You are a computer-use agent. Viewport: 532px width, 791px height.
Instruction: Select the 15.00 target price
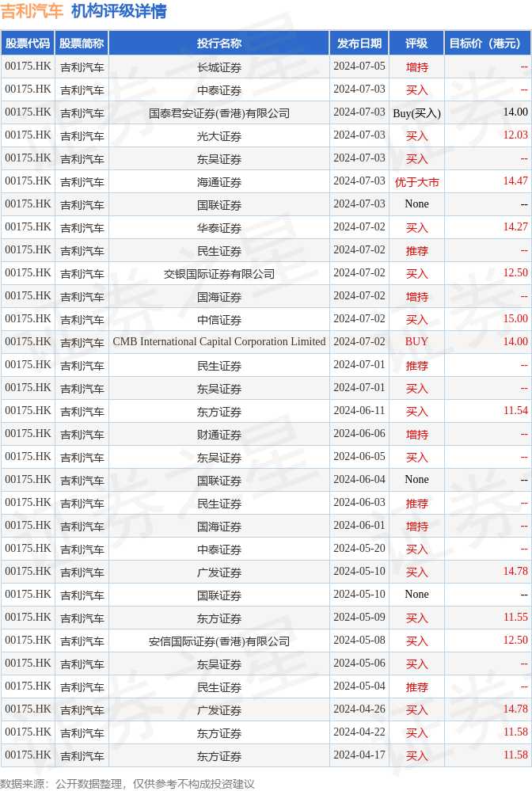coord(515,319)
